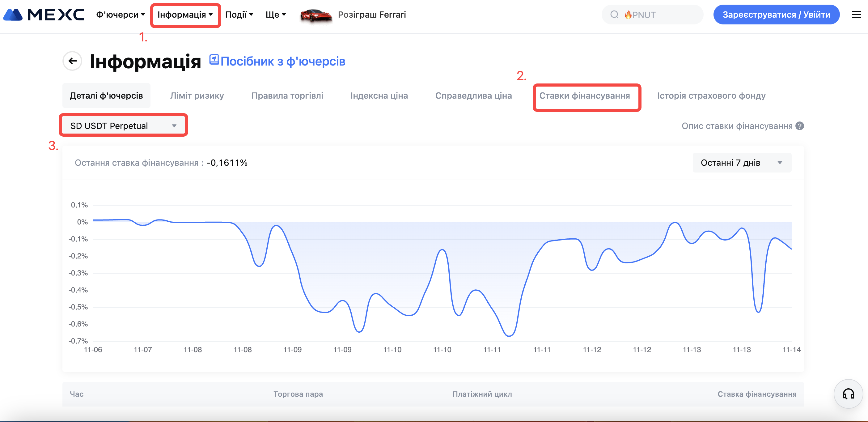The image size is (868, 422).
Task: Expand the SD USDT Perpetual dropdown
Action: pyautogui.click(x=123, y=126)
